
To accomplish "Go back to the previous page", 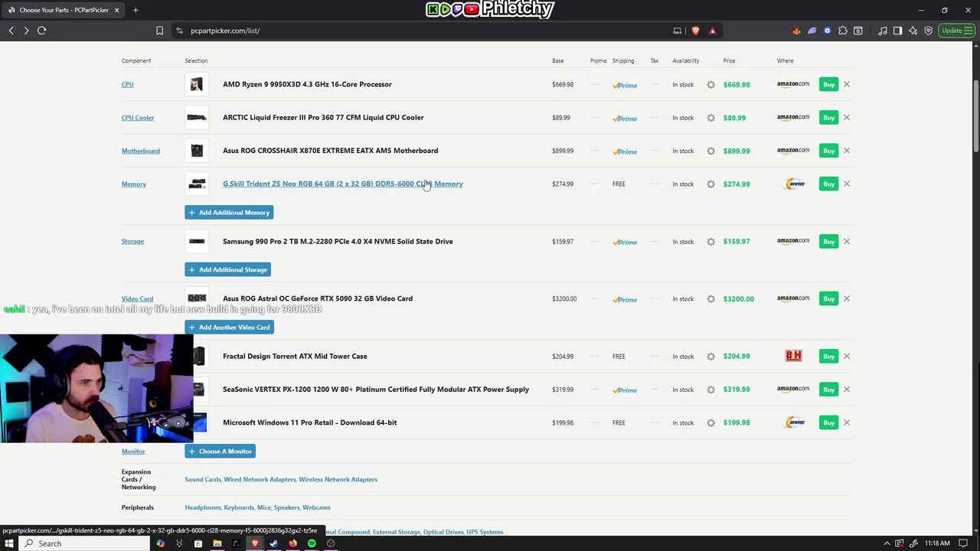I will point(11,31).
